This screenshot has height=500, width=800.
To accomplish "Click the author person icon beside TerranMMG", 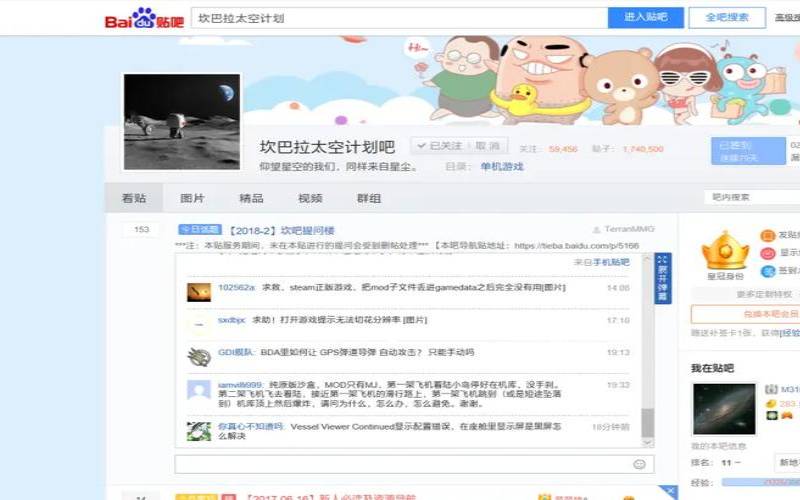I will pos(596,230).
